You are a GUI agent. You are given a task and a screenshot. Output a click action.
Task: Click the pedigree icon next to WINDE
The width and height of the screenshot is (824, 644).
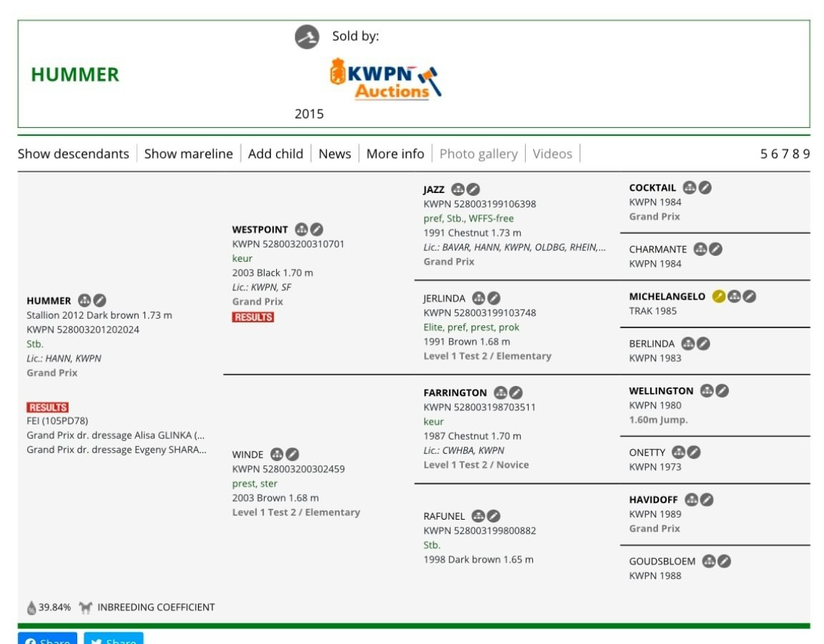point(277,455)
